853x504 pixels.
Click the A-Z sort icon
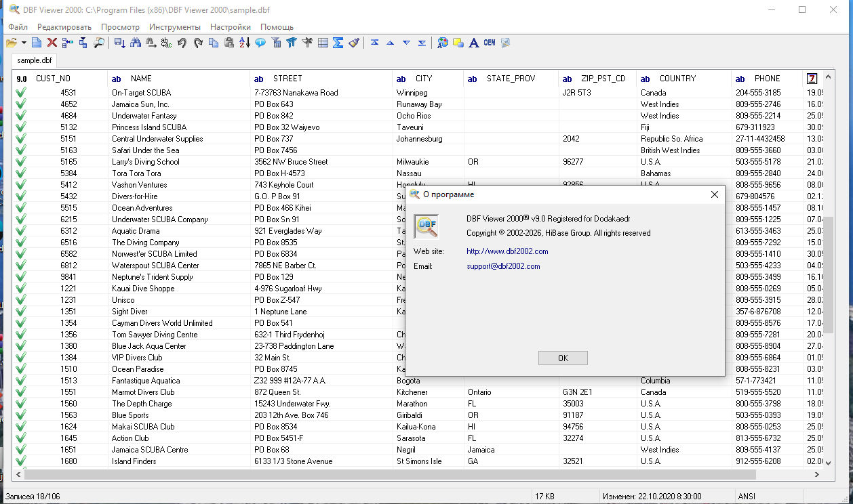245,43
